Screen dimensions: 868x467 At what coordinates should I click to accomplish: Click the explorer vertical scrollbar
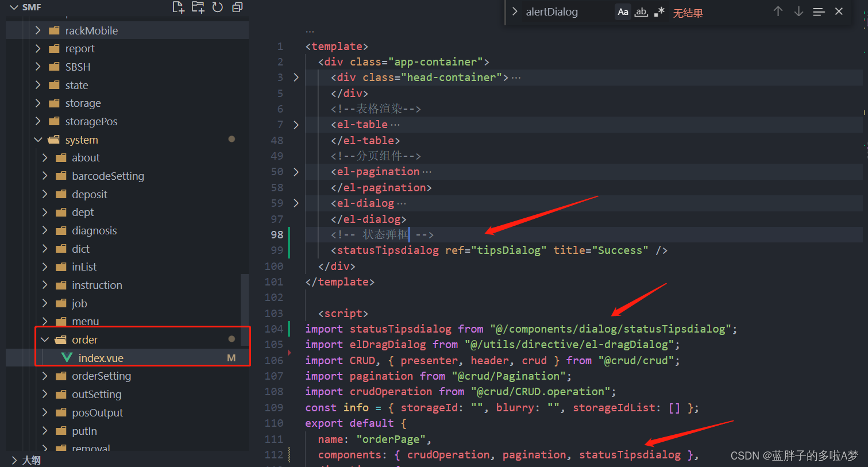coord(245,309)
